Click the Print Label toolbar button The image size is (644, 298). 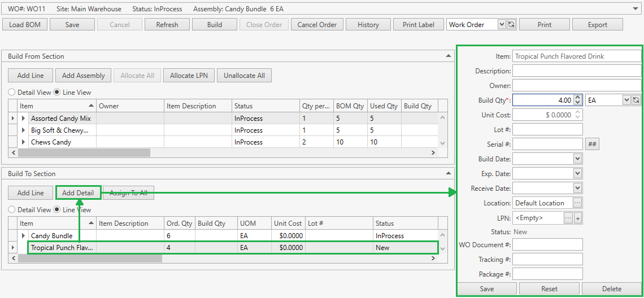pyautogui.click(x=418, y=24)
